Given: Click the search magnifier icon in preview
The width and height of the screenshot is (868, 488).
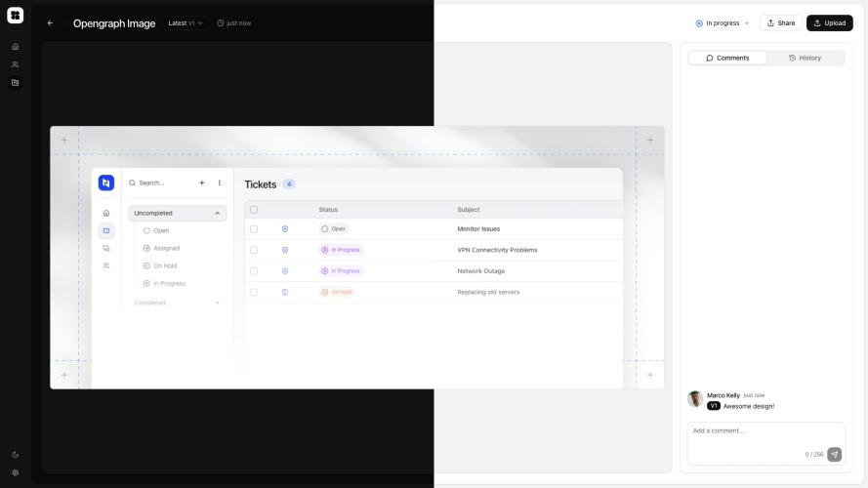Looking at the screenshot, I should 133,183.
